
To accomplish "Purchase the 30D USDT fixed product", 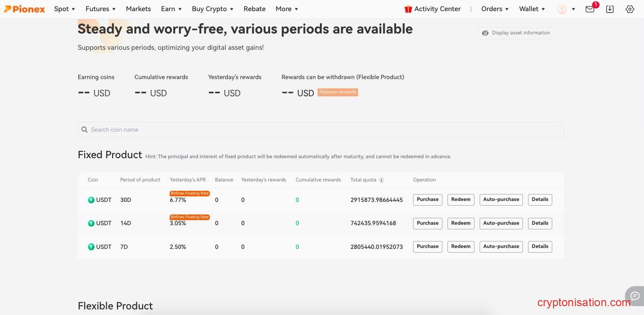I will (427, 200).
